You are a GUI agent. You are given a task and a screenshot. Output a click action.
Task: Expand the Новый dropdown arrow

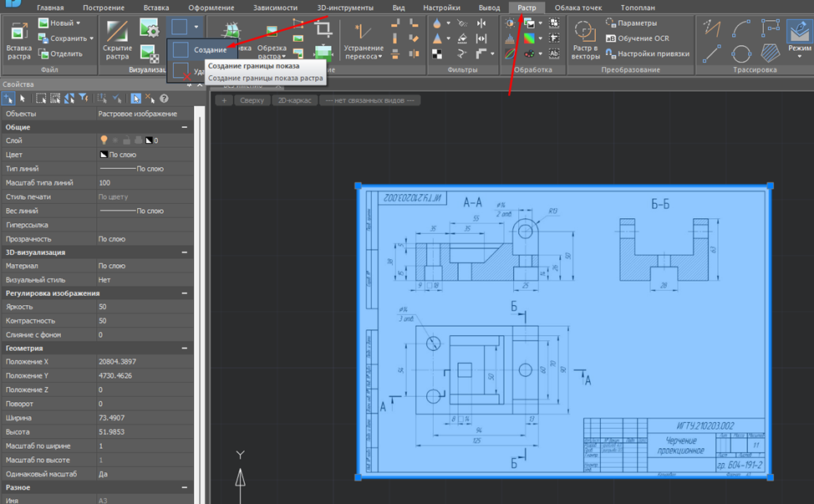coord(78,23)
